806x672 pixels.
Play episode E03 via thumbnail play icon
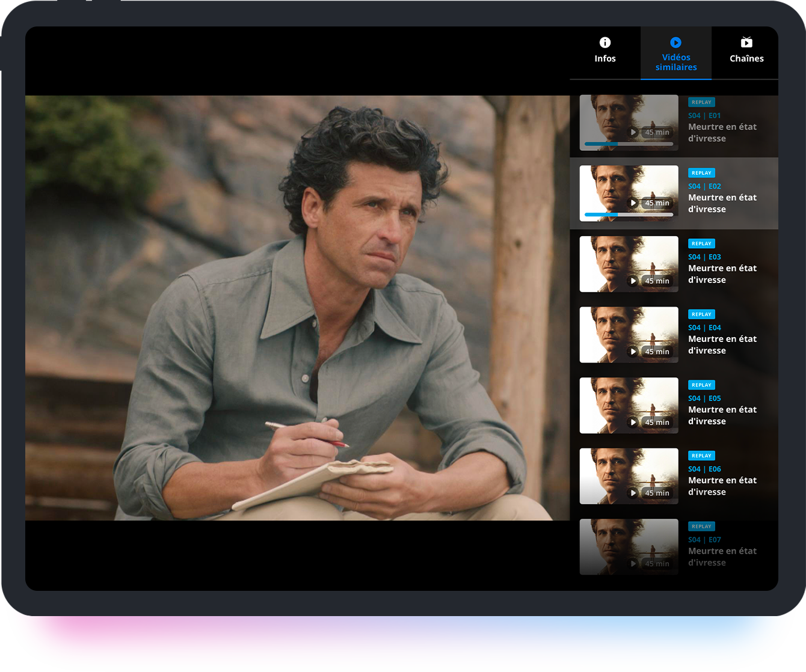point(633,281)
